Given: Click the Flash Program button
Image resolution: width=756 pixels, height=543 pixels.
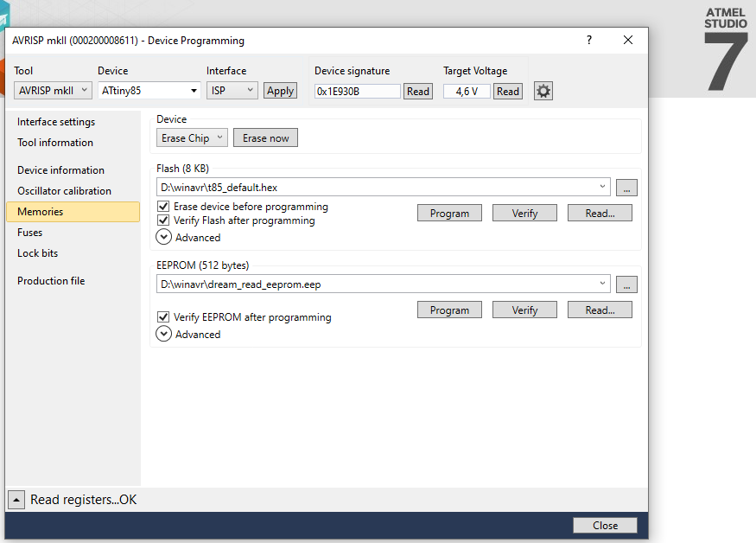Looking at the screenshot, I should 449,214.
